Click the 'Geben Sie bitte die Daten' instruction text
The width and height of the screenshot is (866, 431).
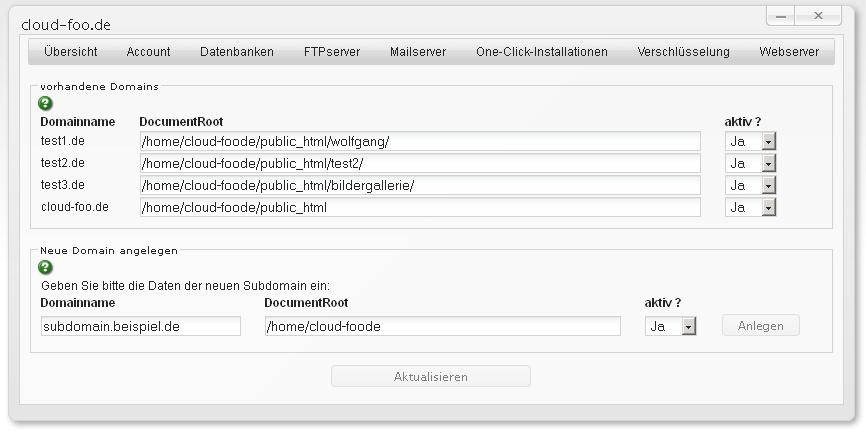[x=185, y=286]
